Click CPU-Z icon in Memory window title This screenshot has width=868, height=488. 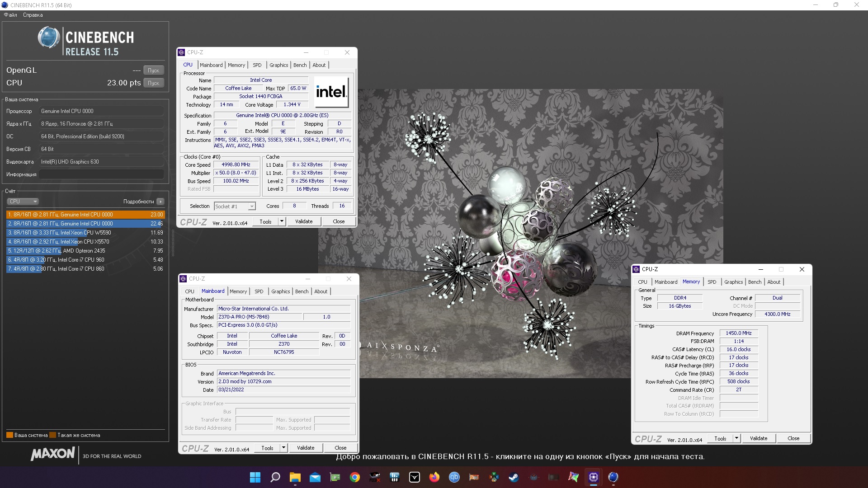click(636, 269)
